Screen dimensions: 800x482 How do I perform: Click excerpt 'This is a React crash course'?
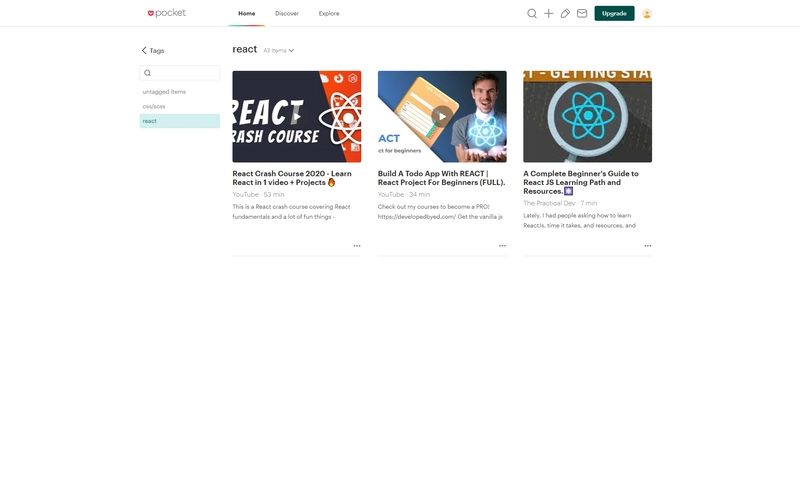point(291,212)
